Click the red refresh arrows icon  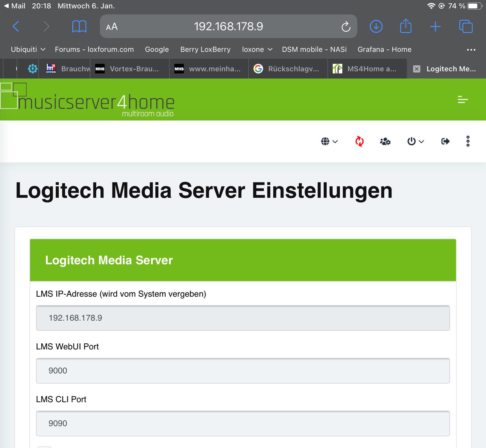tap(359, 141)
